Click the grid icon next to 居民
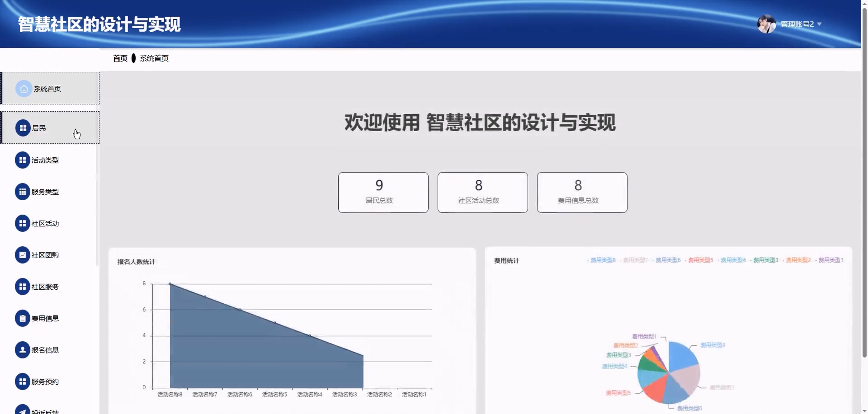This screenshot has height=414, width=868. tap(23, 128)
